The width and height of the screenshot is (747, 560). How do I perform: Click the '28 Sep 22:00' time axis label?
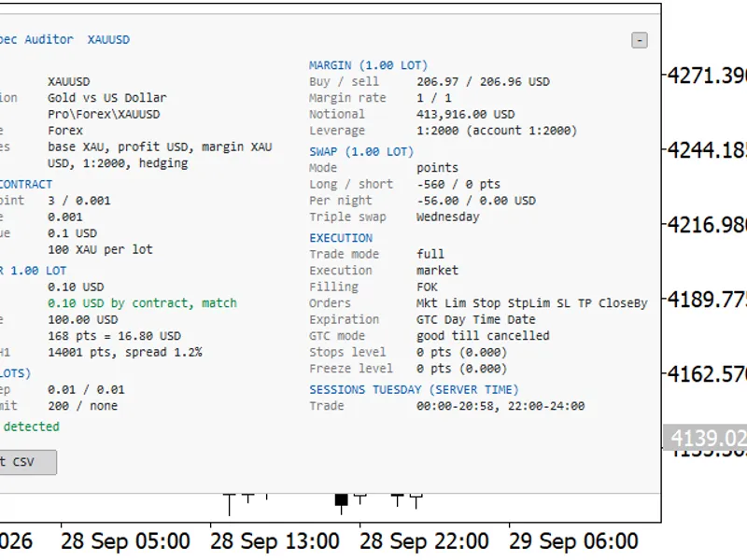point(424,541)
